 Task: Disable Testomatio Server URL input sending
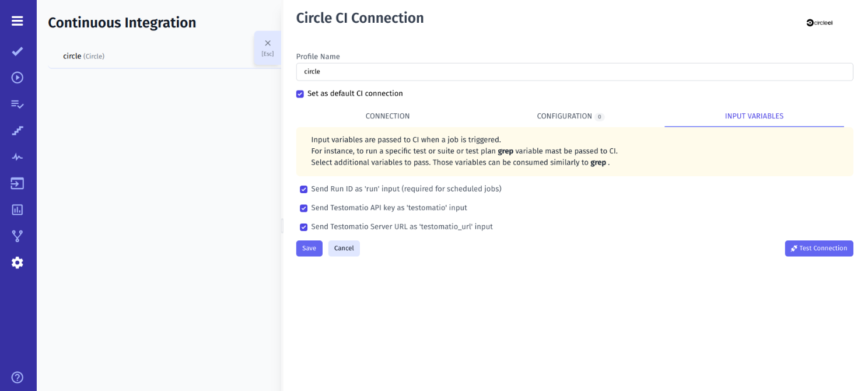[x=303, y=227]
